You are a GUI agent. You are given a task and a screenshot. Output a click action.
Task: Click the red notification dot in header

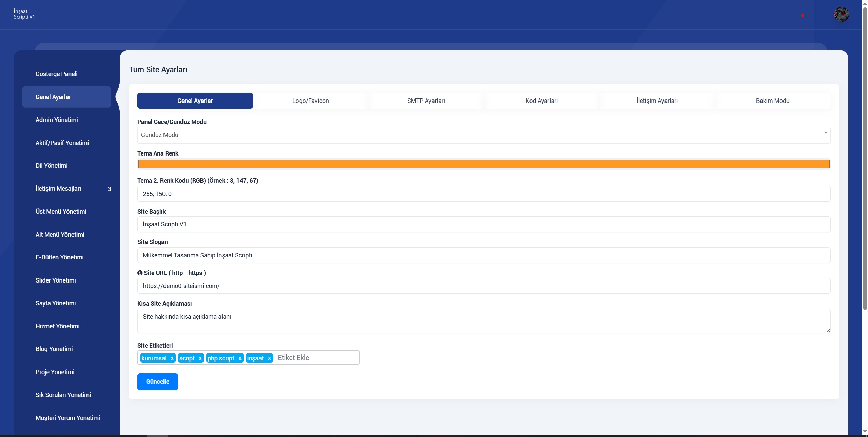(802, 15)
